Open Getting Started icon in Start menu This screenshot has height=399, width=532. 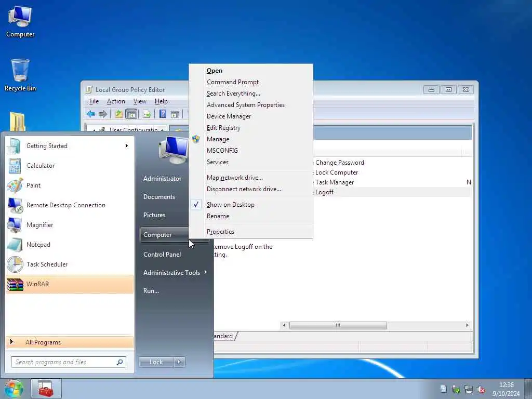[14, 146]
